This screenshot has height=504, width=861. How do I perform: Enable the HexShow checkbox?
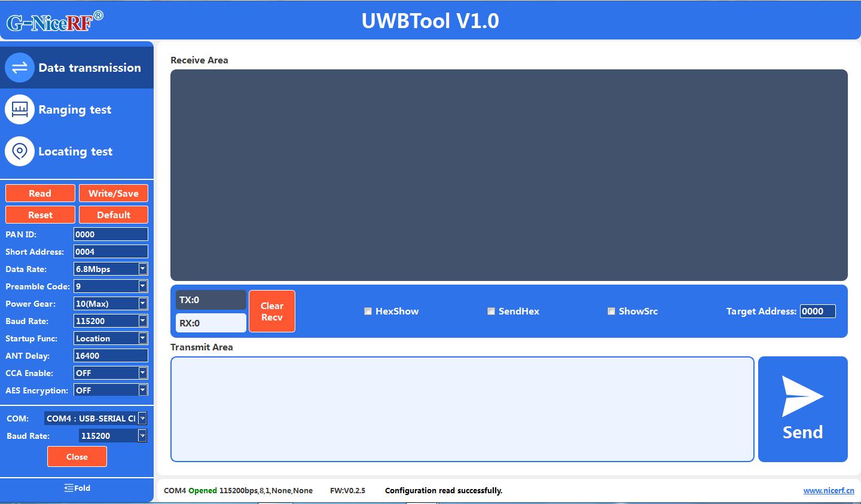(x=368, y=311)
